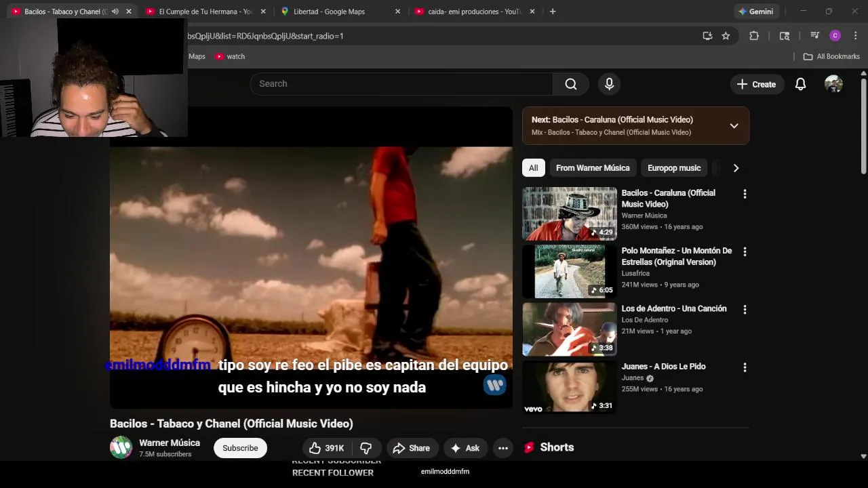Screen dimensions: 868x488
Task: Open options menu for Juanes video
Action: pos(745,367)
